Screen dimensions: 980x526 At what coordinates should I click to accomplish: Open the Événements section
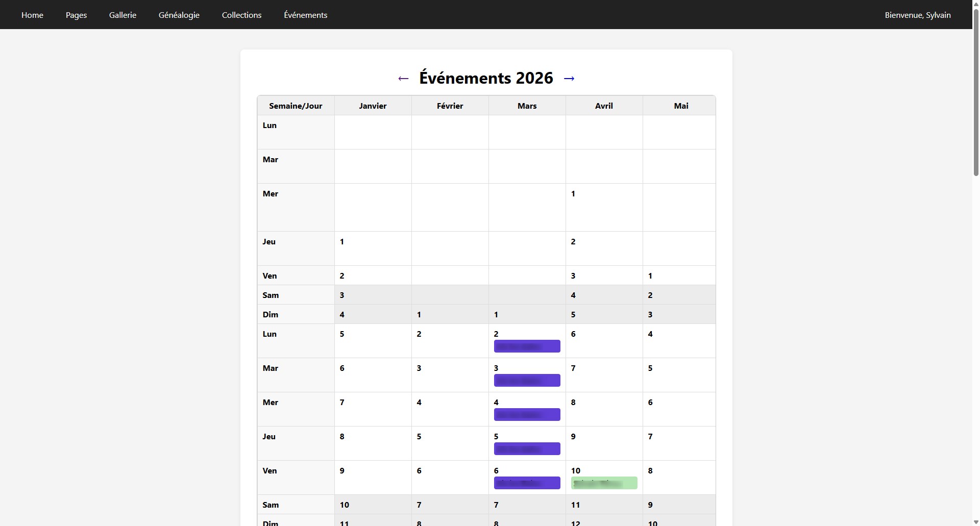[x=305, y=15]
